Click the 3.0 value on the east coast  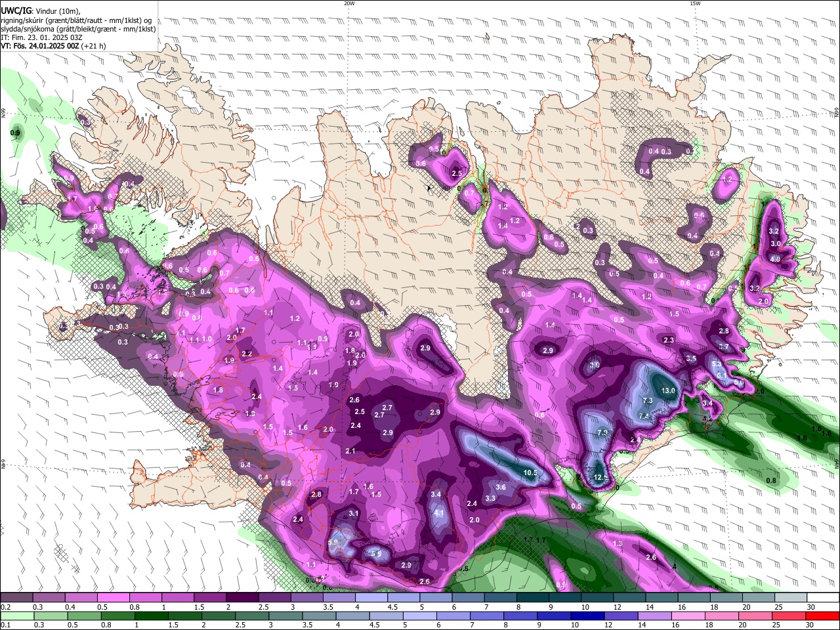775,243
